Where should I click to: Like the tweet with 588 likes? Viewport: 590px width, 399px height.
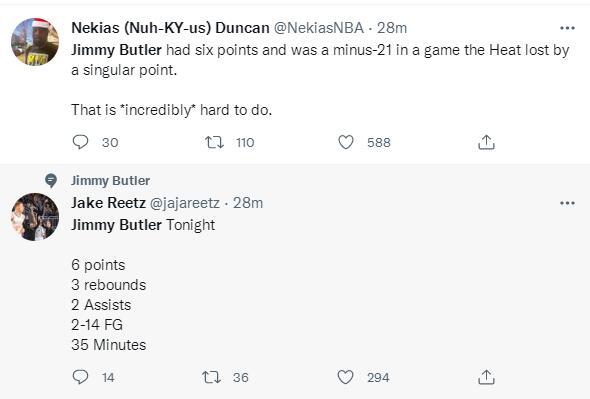(x=346, y=142)
